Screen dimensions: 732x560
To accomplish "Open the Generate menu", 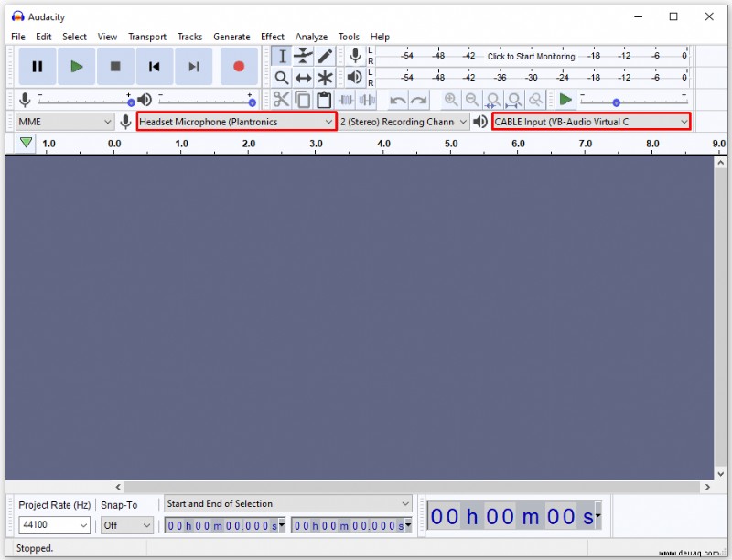I will [231, 37].
